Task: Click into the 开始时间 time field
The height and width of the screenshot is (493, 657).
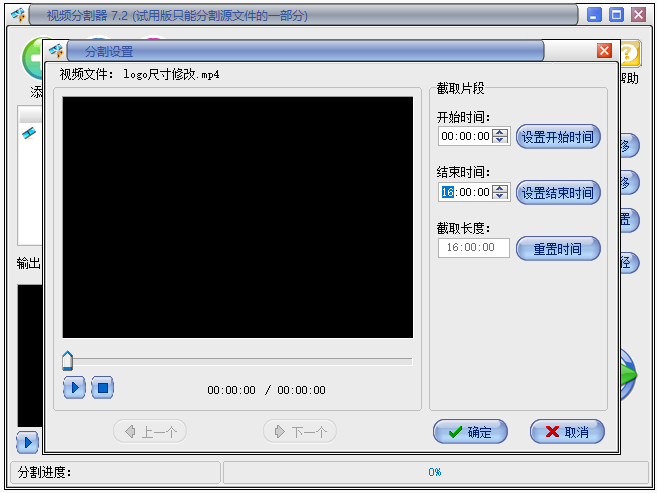Action: 465,137
